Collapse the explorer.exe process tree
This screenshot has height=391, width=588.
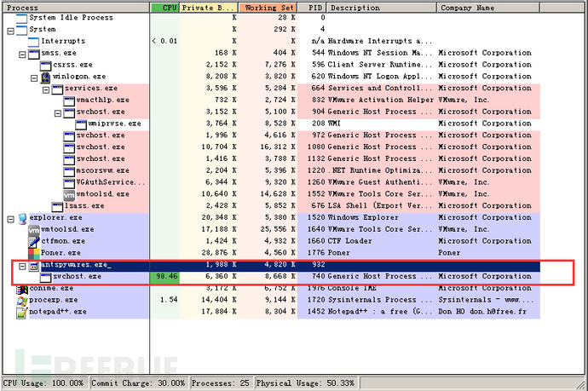tap(10, 218)
